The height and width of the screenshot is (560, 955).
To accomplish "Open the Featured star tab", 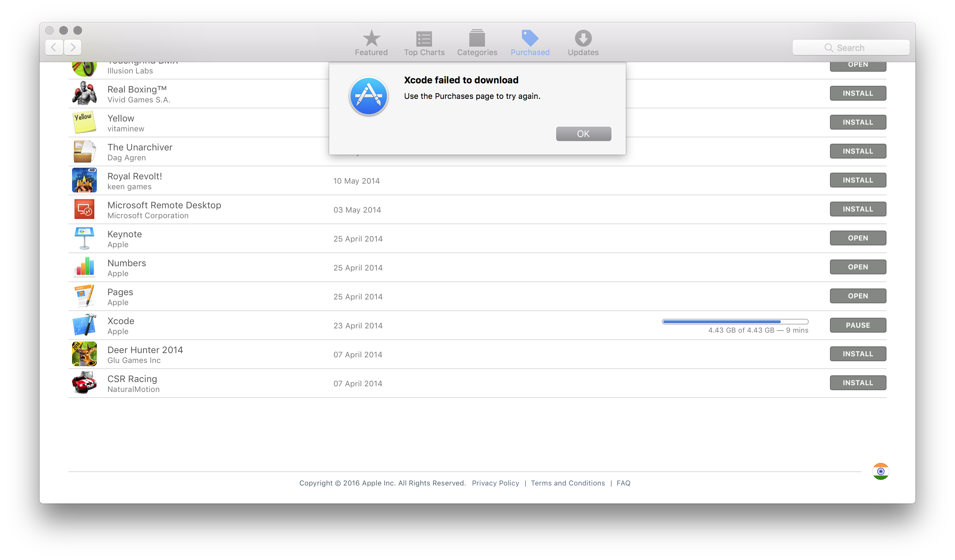I will pos(371,43).
